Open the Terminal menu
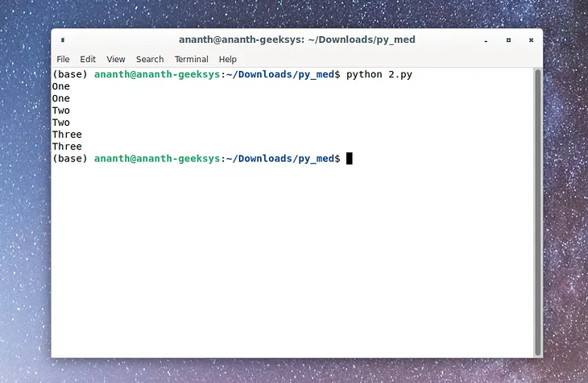The height and width of the screenshot is (383, 588). coord(192,60)
